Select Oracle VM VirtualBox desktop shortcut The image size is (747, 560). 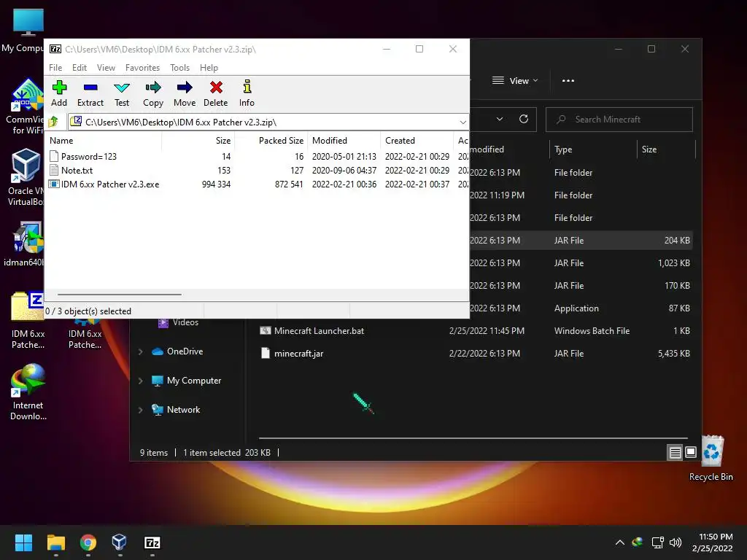point(26,177)
